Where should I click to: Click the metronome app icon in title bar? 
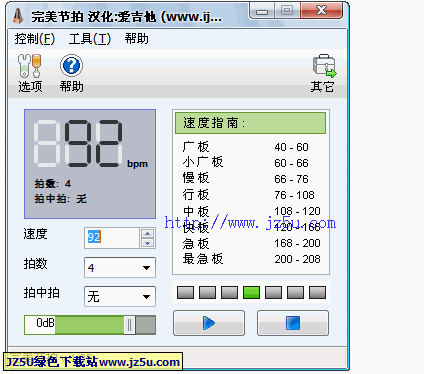[18, 16]
